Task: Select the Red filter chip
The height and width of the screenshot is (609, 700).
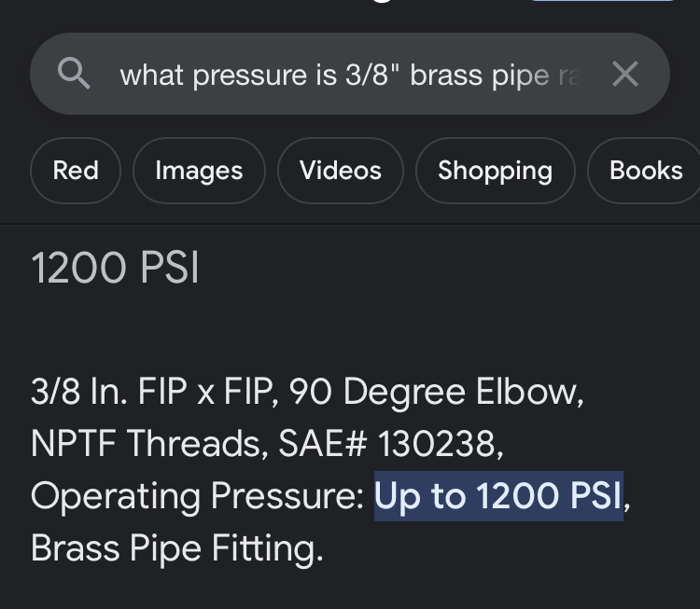Action: tap(76, 171)
